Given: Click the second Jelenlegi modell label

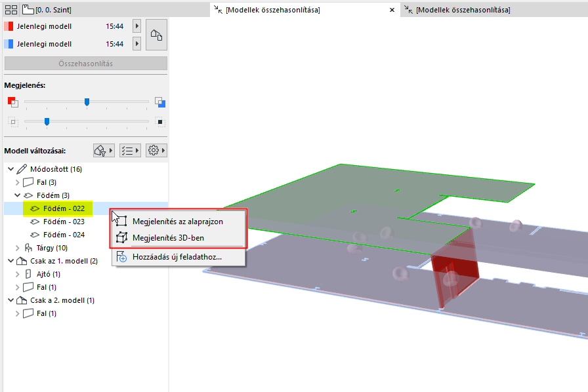Looking at the screenshot, I should pos(44,44).
